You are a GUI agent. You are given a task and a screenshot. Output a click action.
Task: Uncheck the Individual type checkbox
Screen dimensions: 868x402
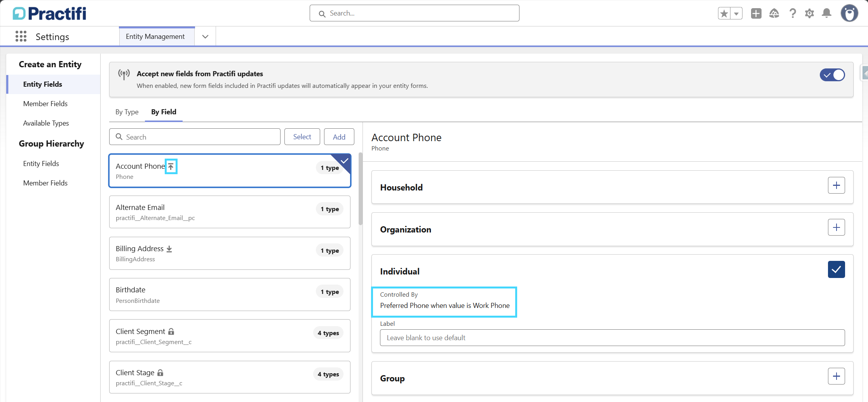tap(836, 269)
